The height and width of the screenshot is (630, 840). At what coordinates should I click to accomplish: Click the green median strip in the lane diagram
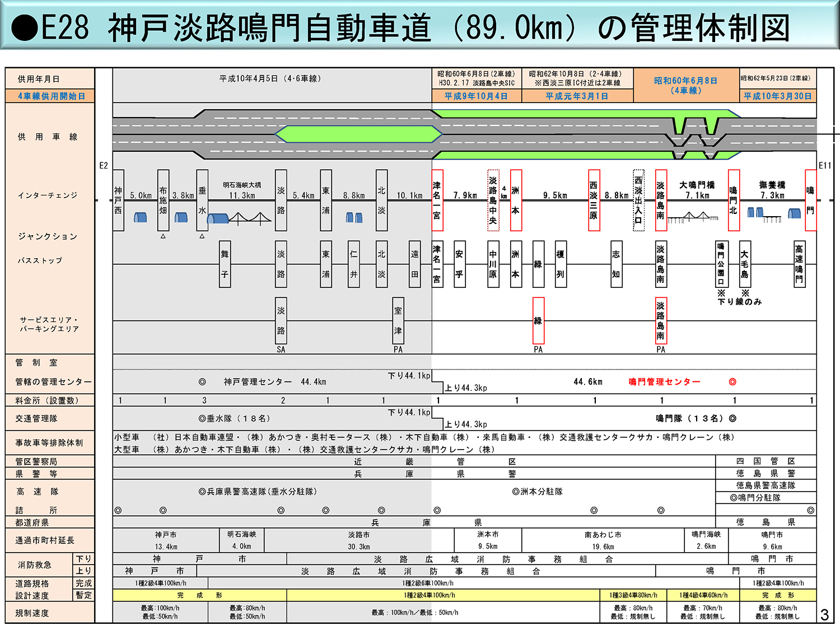coord(358,134)
